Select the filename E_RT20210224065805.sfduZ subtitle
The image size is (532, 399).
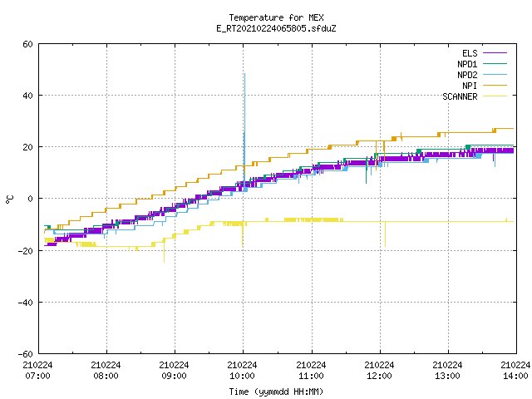tap(276, 28)
